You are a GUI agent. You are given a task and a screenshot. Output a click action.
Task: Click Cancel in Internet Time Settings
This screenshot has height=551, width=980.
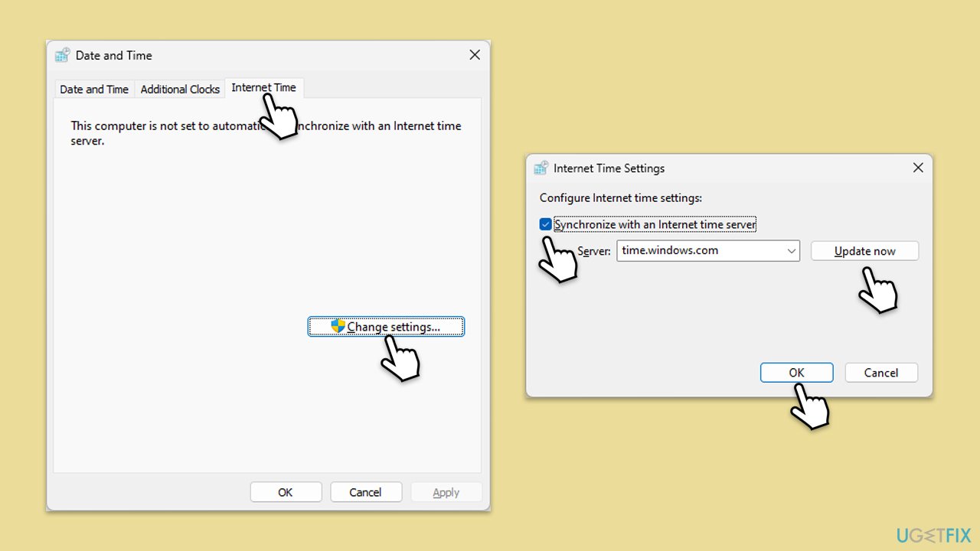coord(881,373)
